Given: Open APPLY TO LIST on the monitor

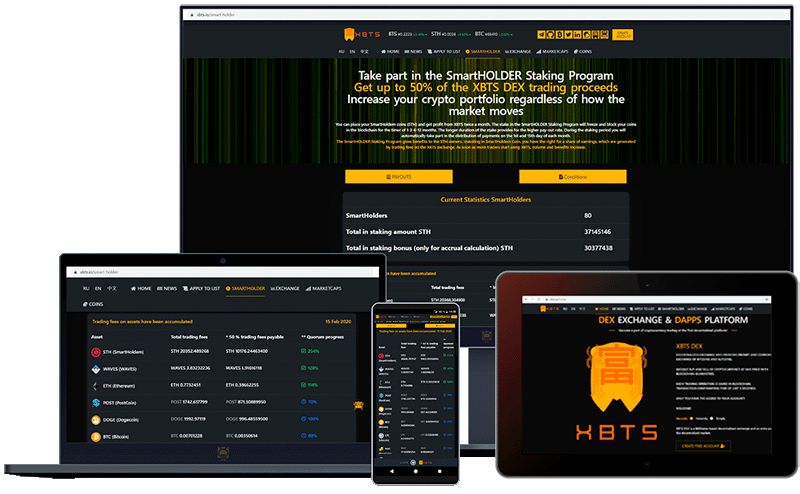Looking at the screenshot, I should click(444, 52).
